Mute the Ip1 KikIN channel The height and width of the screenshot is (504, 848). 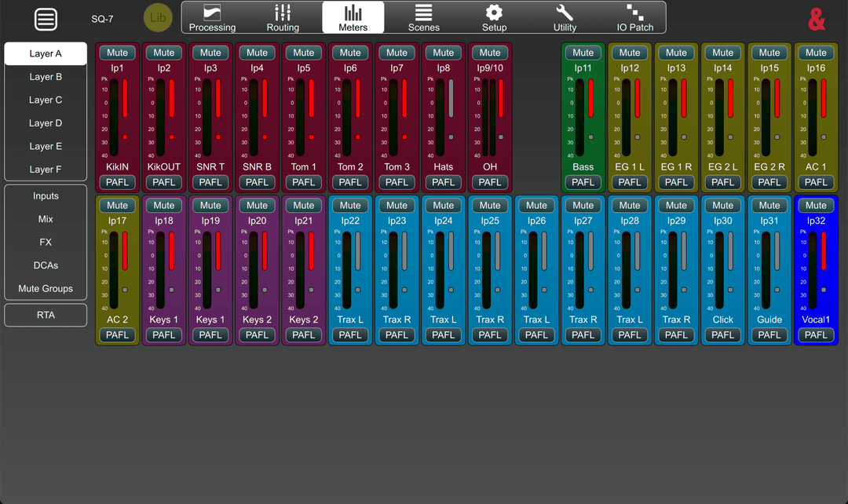pyautogui.click(x=117, y=53)
